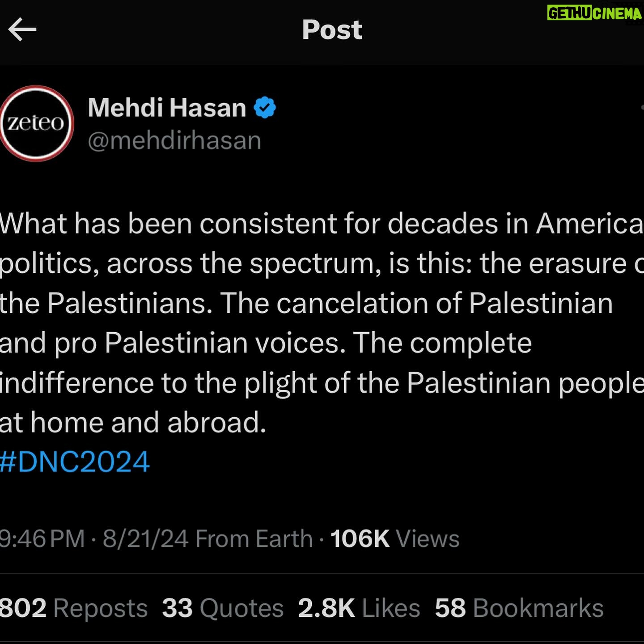Click the 58 Bookmarks count
Screen dimensions: 644x644
point(519,608)
